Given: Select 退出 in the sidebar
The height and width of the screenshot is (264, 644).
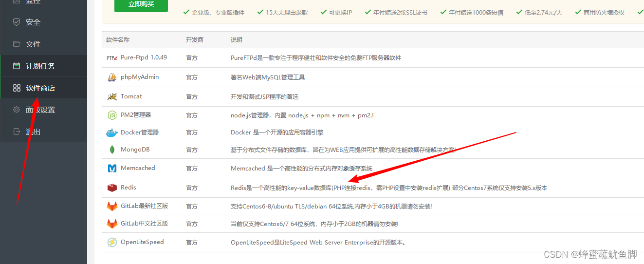Looking at the screenshot, I should (x=33, y=132).
